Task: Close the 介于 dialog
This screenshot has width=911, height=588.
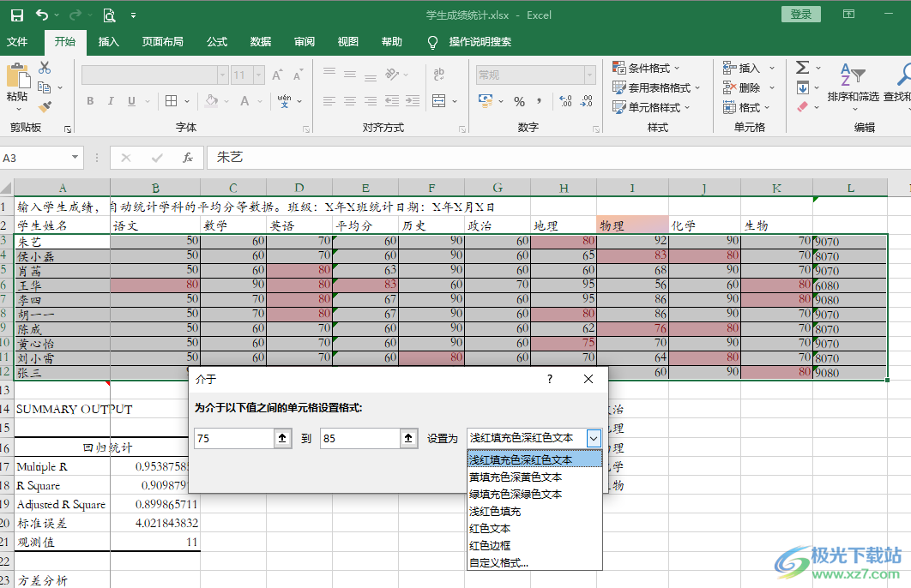Action: pyautogui.click(x=588, y=379)
